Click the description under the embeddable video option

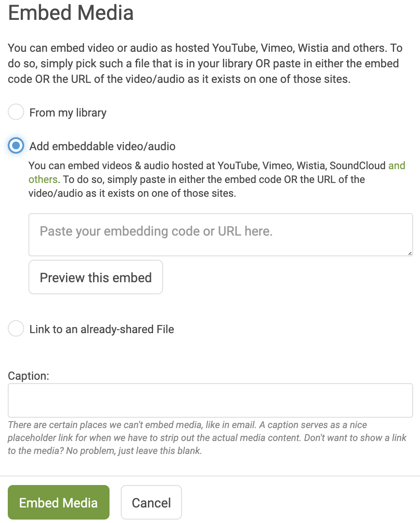click(x=217, y=180)
